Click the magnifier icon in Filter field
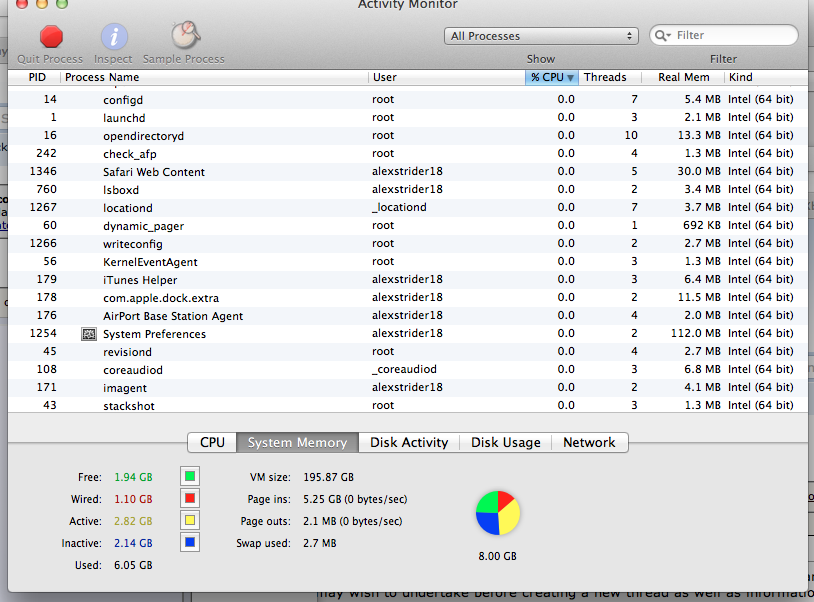 tap(661, 35)
